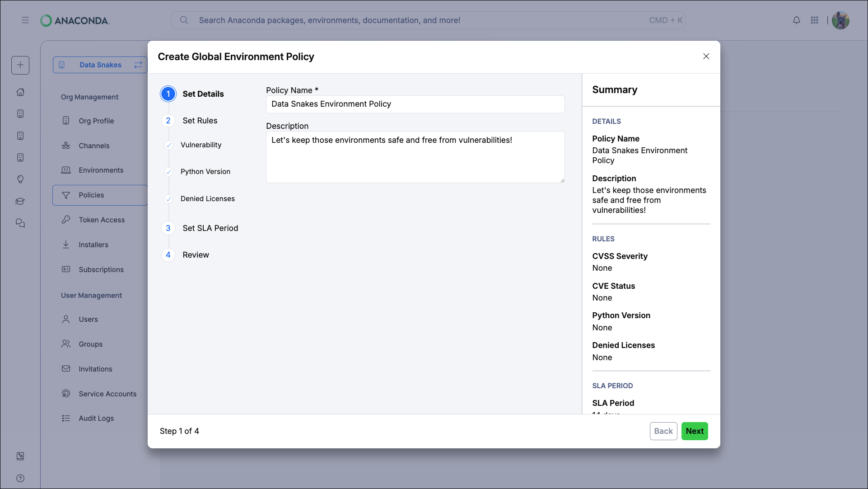Click the Channels icon
Image resolution: width=868 pixels, height=489 pixels.
66,146
